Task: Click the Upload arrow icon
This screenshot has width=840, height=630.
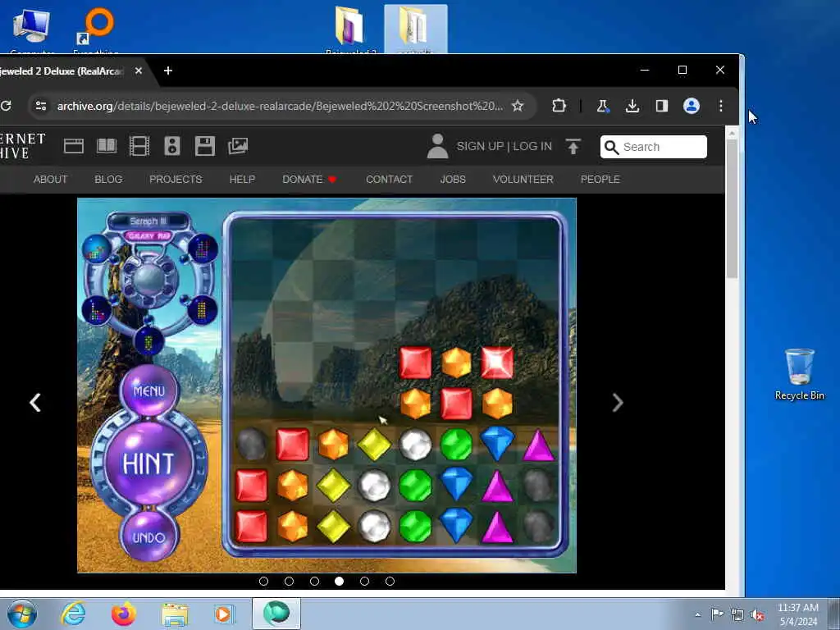Action: [x=573, y=146]
